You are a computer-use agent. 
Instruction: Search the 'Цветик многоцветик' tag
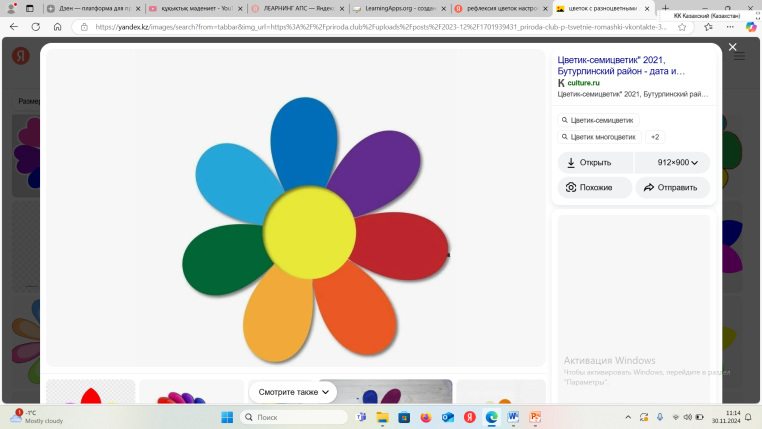tap(600, 137)
